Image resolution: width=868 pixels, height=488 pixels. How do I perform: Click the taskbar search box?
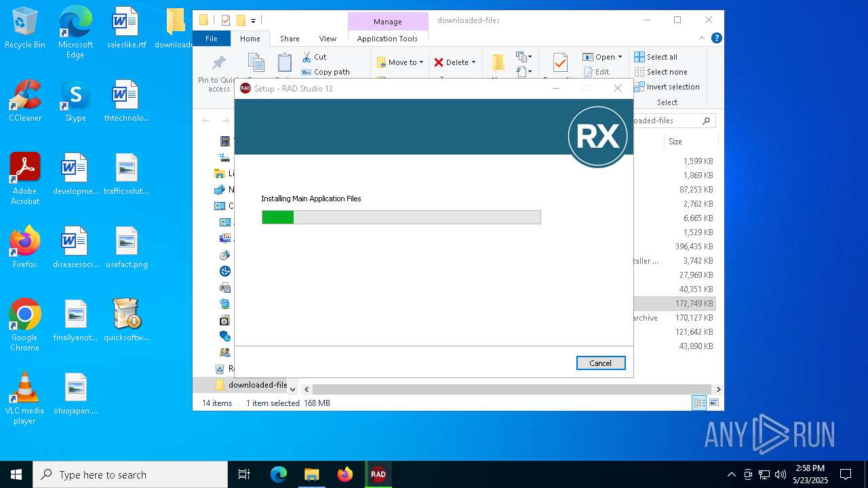point(130,474)
